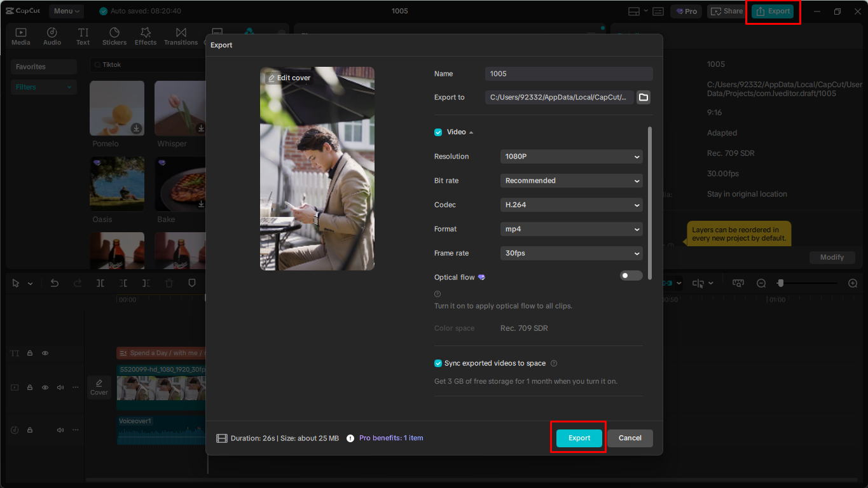Select the Split clip icon
This screenshot has width=868, height=488.
click(x=100, y=282)
